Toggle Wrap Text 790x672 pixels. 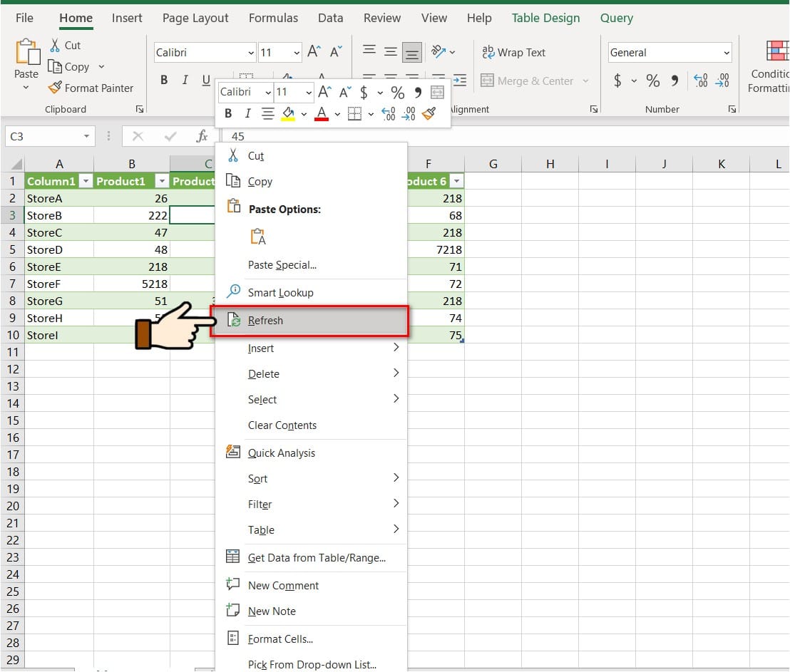[513, 53]
